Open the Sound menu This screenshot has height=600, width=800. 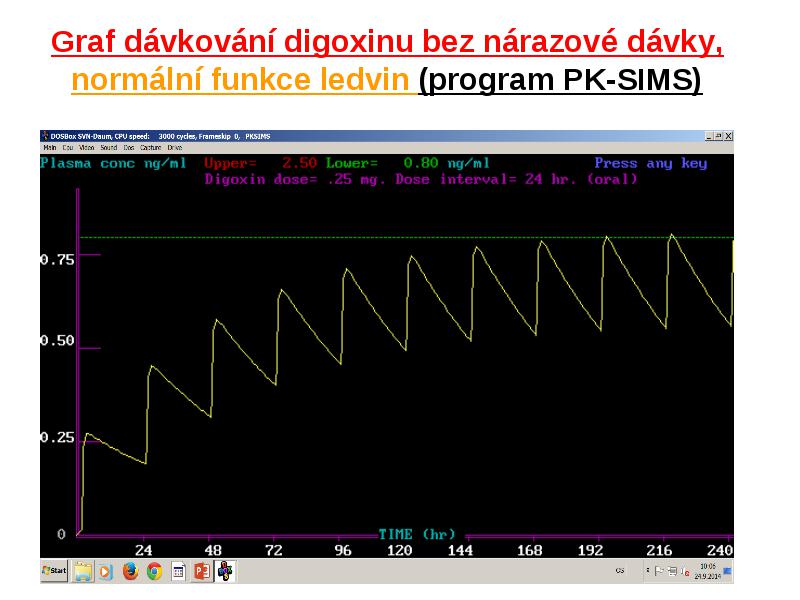(109, 147)
